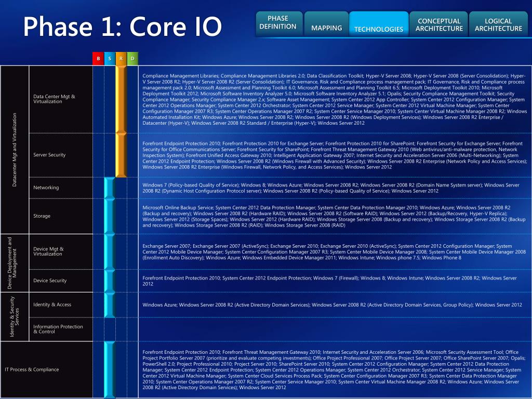
Task: Select the Device Mgt & Virtualization row label
Action: click(x=48, y=251)
